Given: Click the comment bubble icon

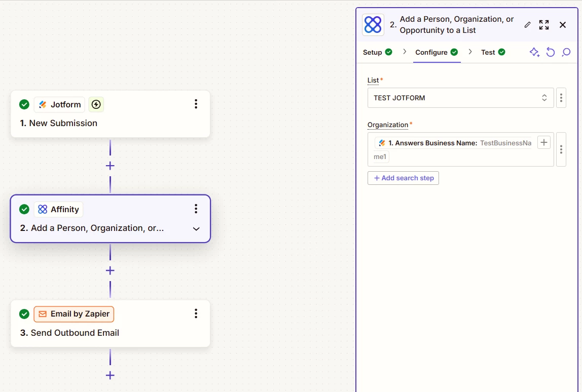Looking at the screenshot, I should [566, 52].
